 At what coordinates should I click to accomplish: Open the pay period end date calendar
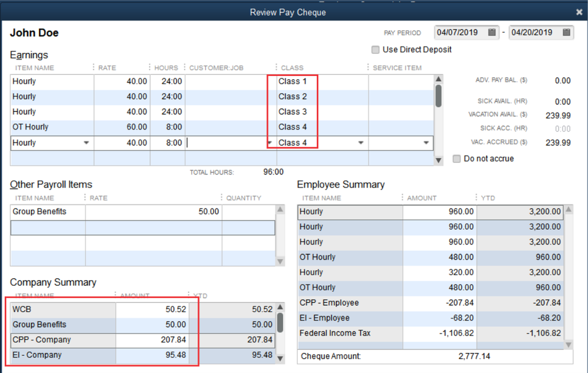(x=567, y=33)
